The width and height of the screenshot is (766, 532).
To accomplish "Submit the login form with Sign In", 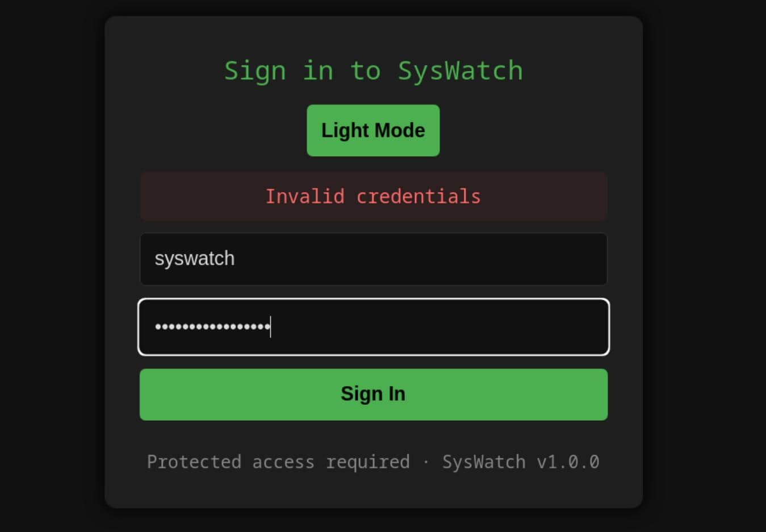I will click(x=373, y=395).
